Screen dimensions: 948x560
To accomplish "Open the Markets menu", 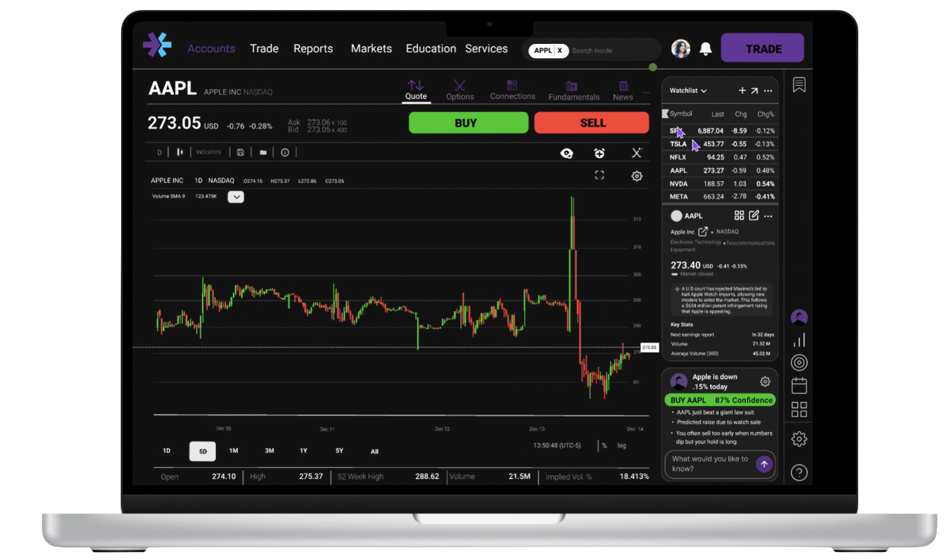I will (x=371, y=48).
